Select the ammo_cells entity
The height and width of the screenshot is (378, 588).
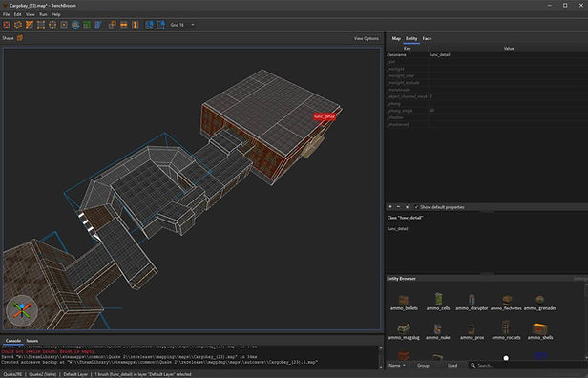(438, 303)
